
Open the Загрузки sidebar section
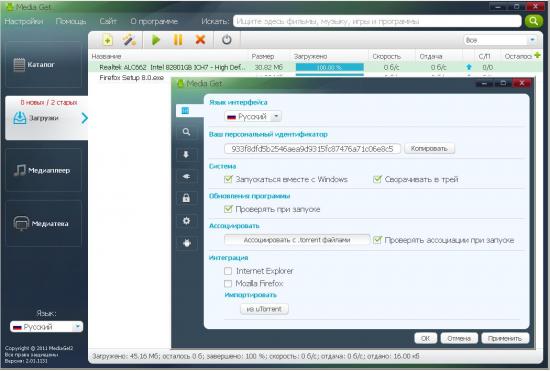point(46,118)
